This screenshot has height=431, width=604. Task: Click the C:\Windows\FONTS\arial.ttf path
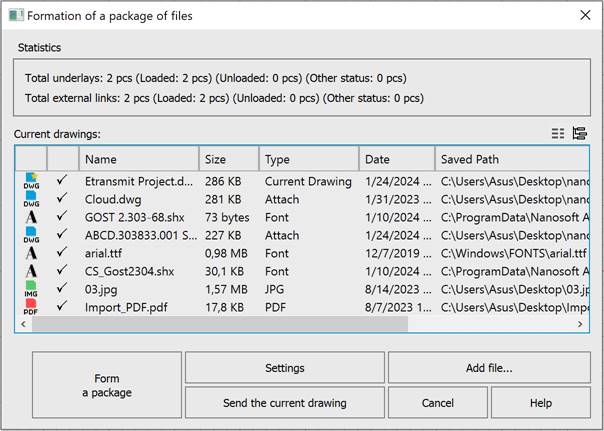(x=514, y=253)
